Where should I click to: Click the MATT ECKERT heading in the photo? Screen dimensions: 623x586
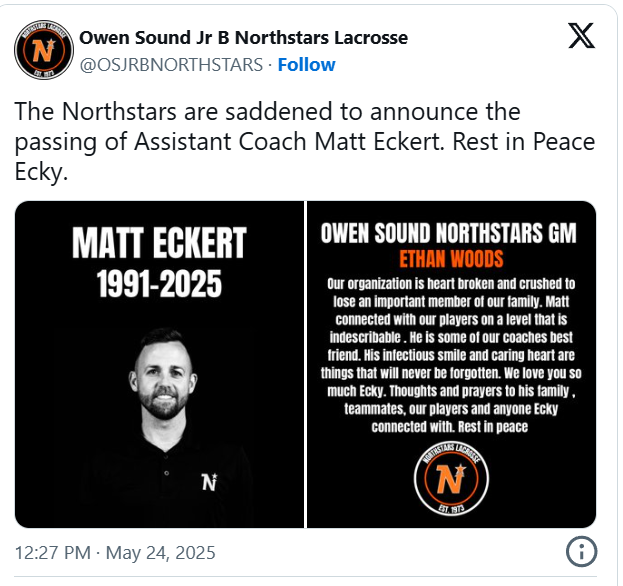(159, 243)
